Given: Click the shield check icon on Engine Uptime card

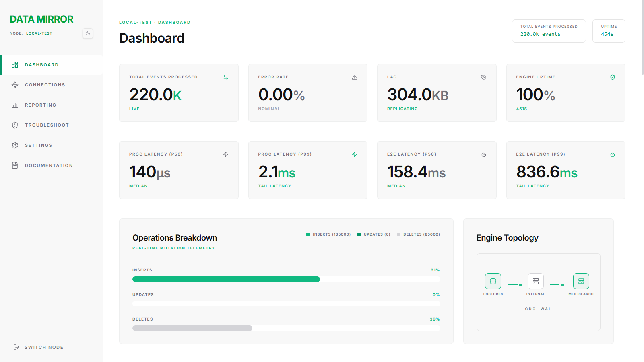Looking at the screenshot, I should pyautogui.click(x=613, y=77).
